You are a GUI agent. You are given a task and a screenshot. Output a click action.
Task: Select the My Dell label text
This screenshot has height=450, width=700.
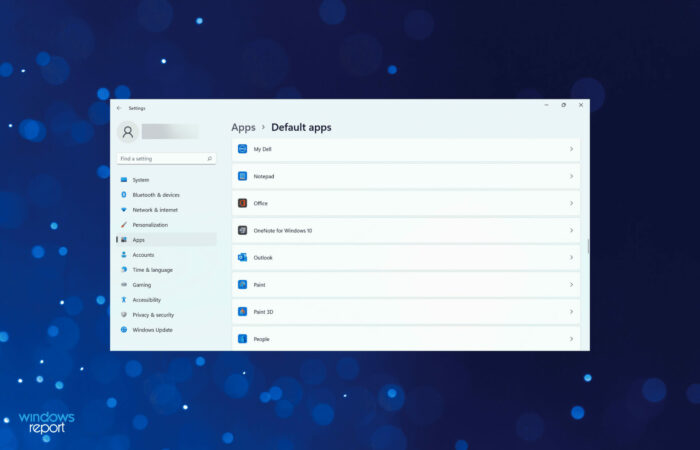pos(262,149)
